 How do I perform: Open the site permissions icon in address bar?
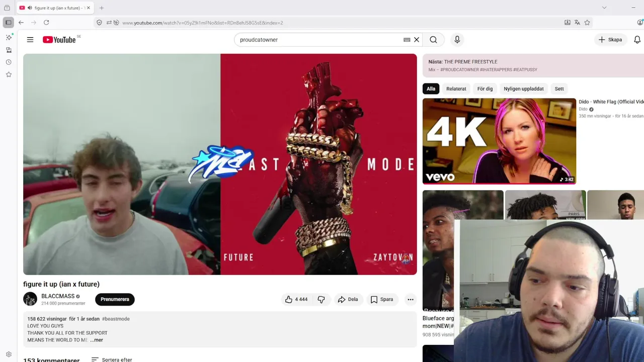(x=109, y=23)
